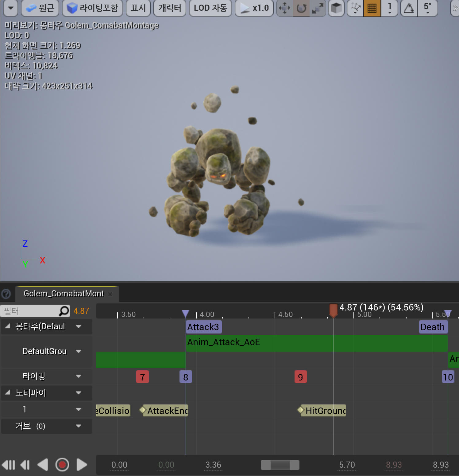Collapse the 노티파이 section

point(7,393)
